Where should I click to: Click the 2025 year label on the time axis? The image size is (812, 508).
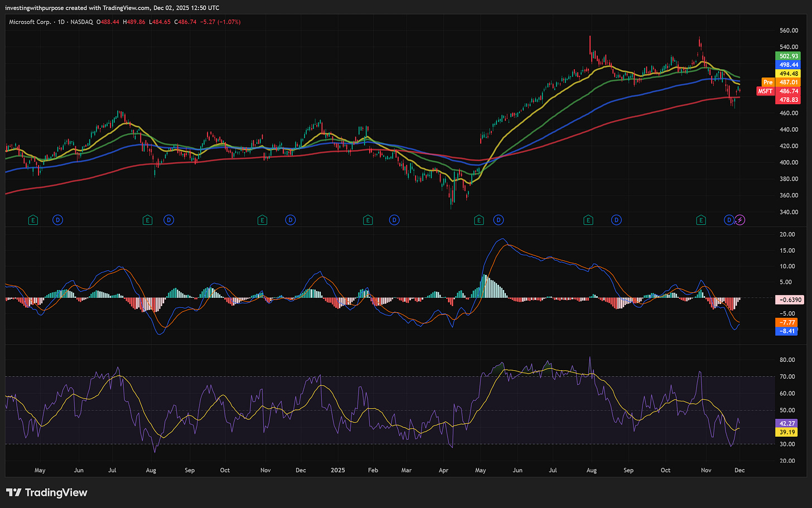(x=337, y=470)
